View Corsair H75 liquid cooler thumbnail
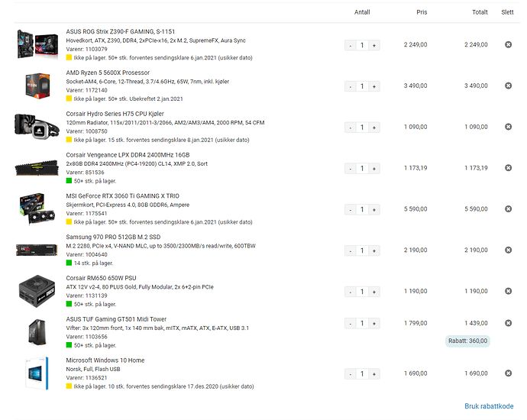Image resolution: width=527 pixels, height=420 pixels. (x=37, y=126)
